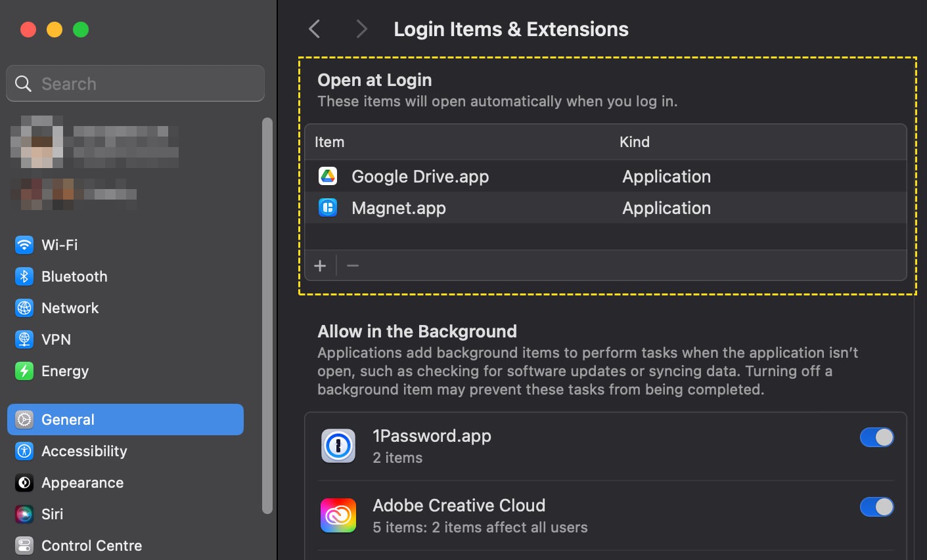Click the Google Drive app icon
Screen dimensions: 927x560
click(x=328, y=176)
